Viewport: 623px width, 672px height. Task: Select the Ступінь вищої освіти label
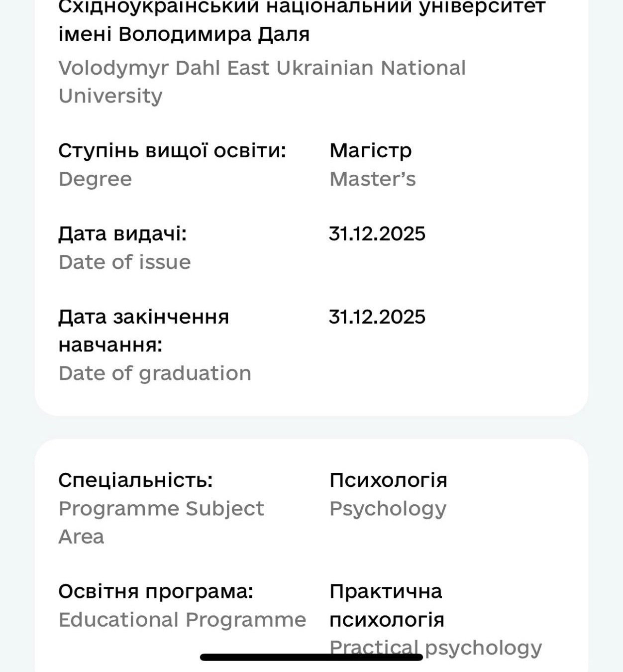172,151
